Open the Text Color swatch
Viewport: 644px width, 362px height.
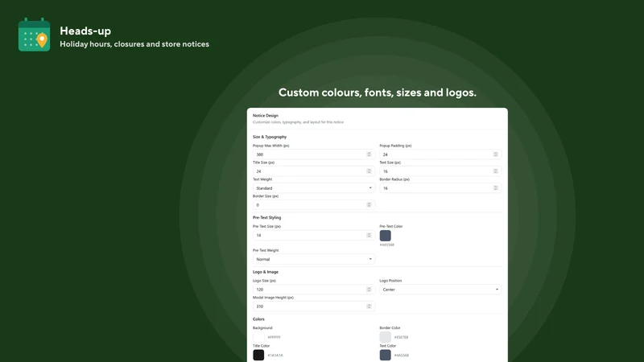(x=386, y=355)
